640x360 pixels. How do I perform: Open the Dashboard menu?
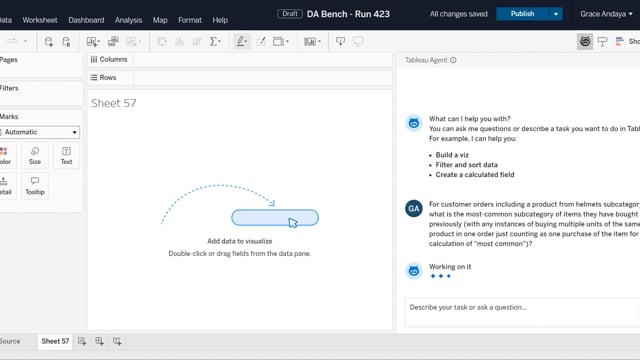(86, 20)
